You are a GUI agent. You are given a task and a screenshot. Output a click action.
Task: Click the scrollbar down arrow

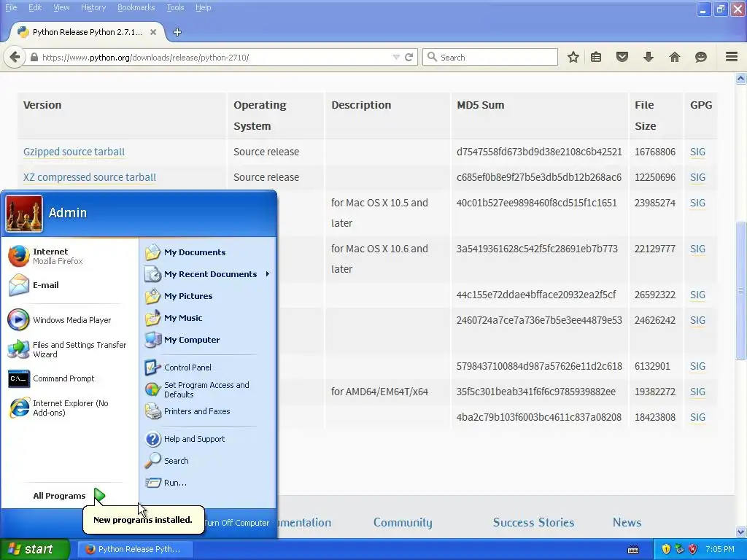pyautogui.click(x=740, y=532)
